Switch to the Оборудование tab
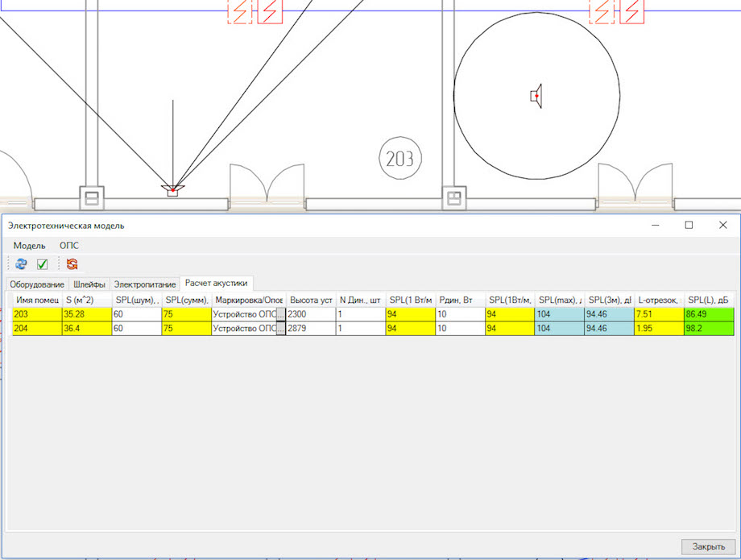The image size is (741, 560). (37, 284)
